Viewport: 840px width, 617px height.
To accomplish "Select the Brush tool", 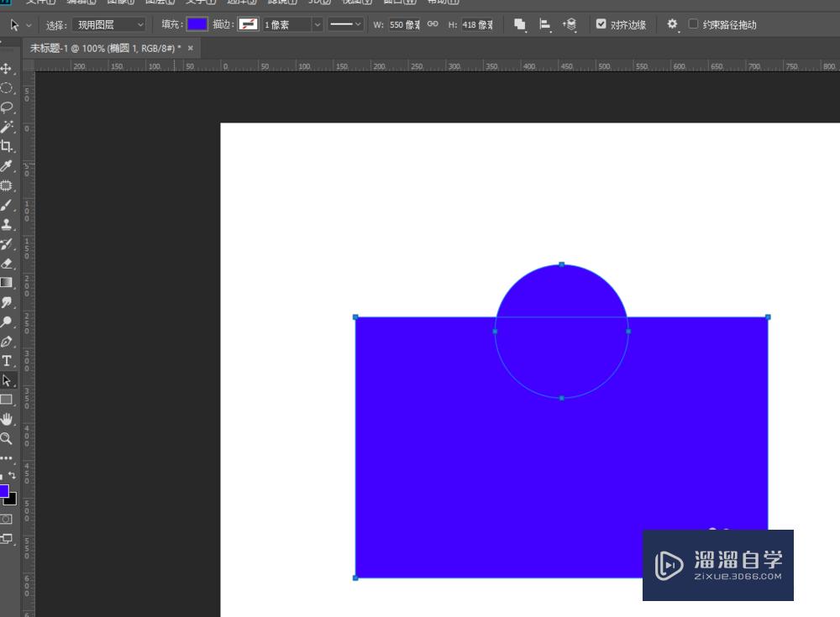I will coord(7,205).
